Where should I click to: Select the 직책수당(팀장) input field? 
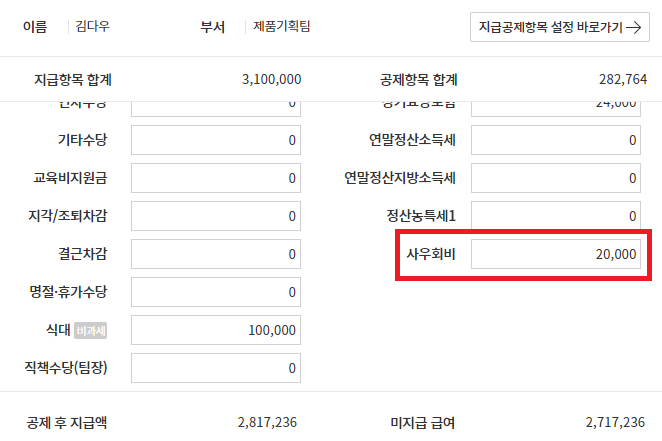point(216,368)
